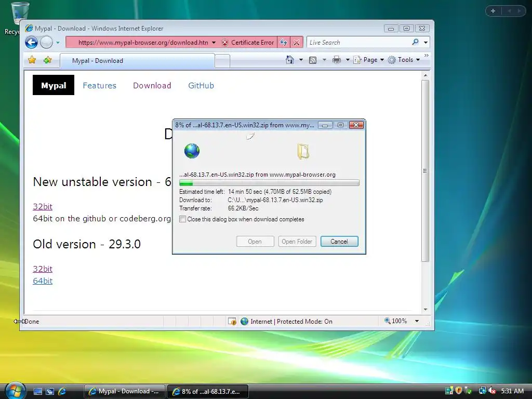
Task: Run search with the magnifier icon
Action: pos(415,42)
